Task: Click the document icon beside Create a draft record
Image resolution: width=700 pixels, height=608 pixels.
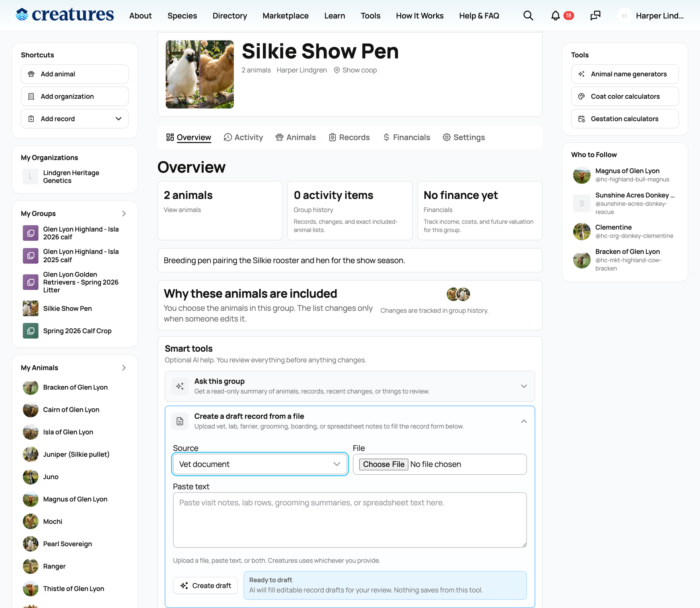Action: pyautogui.click(x=180, y=421)
